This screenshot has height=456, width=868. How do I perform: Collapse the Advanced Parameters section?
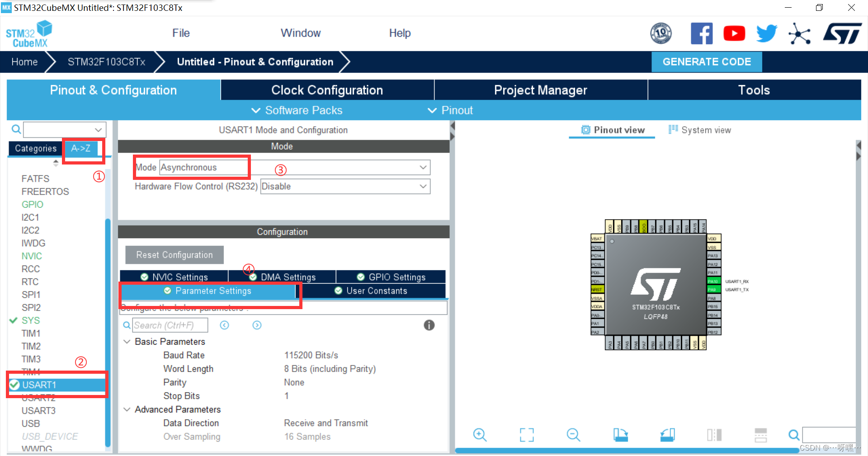tap(127, 409)
